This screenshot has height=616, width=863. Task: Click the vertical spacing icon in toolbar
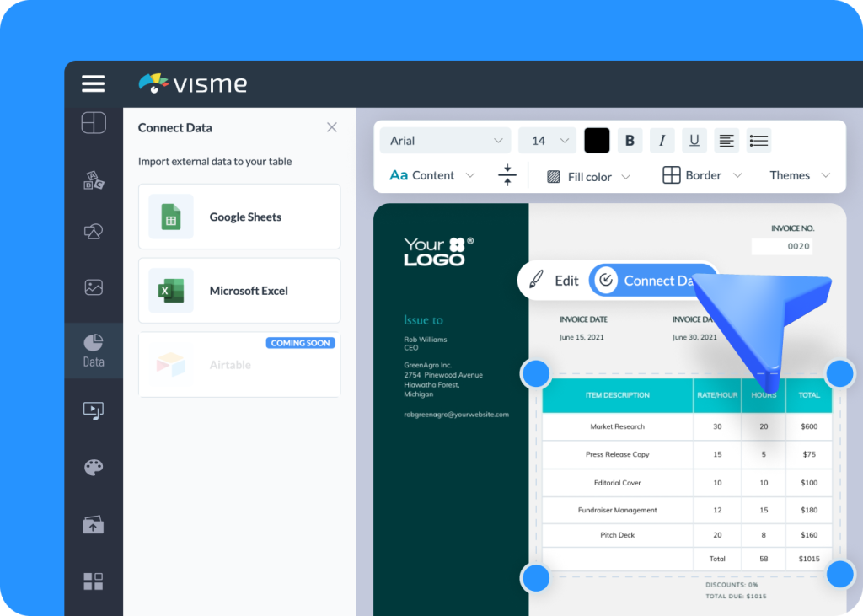[x=506, y=175]
